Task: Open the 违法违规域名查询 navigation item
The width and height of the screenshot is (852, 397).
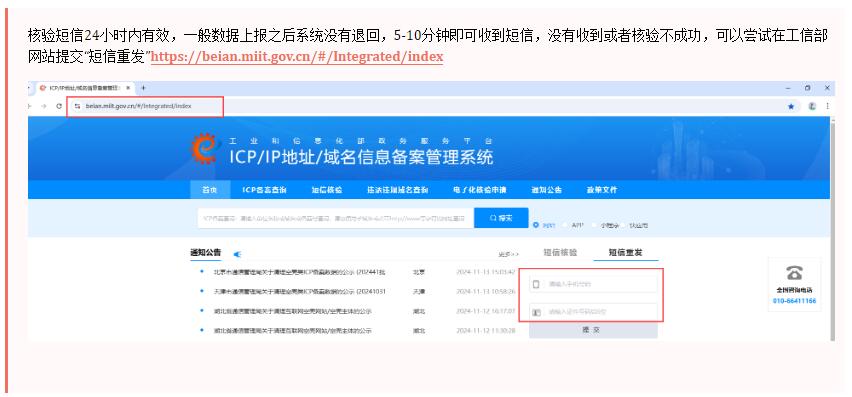Action: tap(398, 190)
